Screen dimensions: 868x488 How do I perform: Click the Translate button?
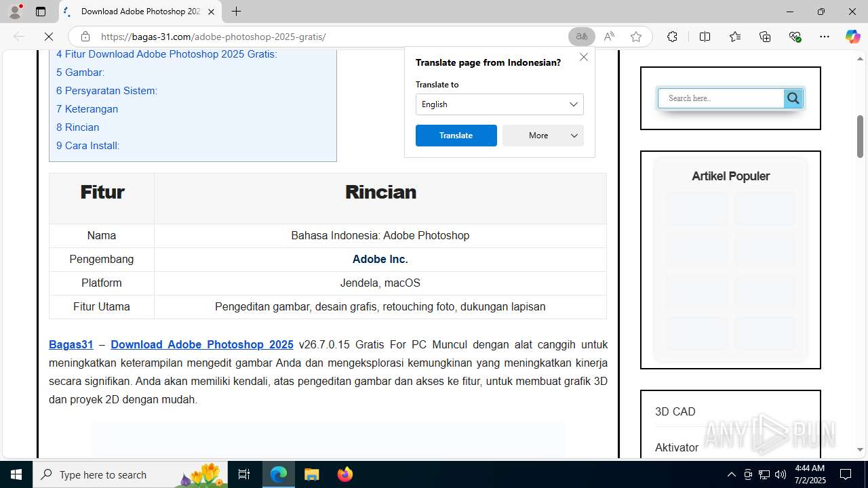[x=456, y=136]
